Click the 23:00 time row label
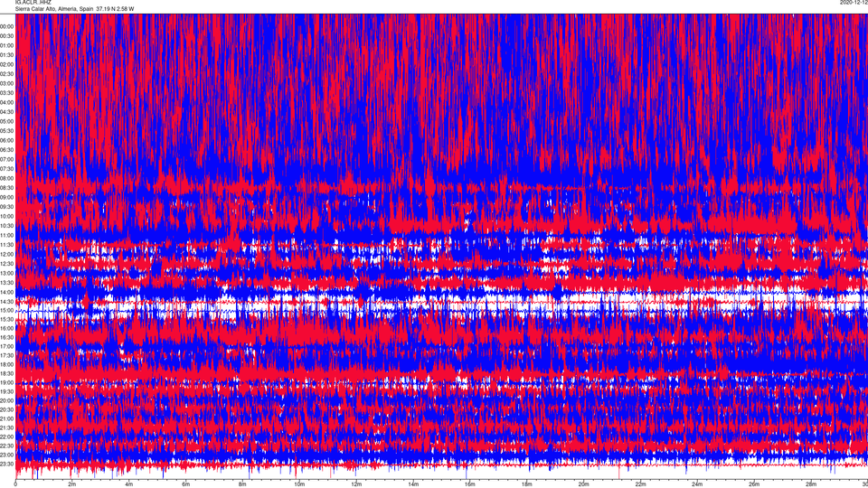Screen dimensions: 868x488 (x=7, y=455)
